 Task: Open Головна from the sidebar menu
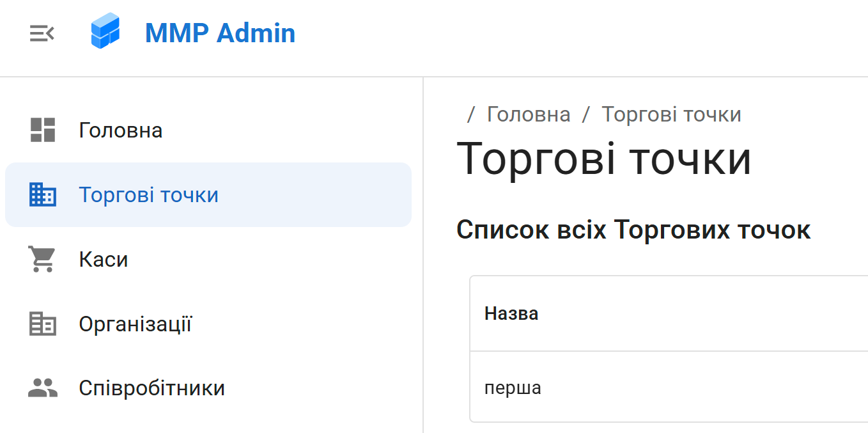[x=121, y=130]
